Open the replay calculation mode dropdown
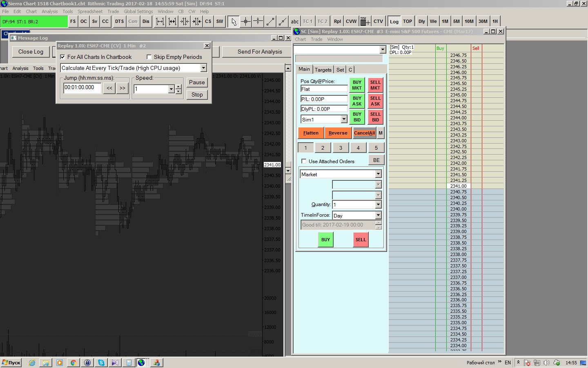The width and height of the screenshot is (588, 368). tap(203, 68)
